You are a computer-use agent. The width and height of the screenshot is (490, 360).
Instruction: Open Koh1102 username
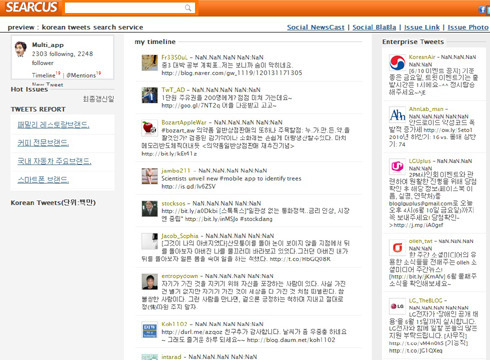pyautogui.click(x=174, y=324)
